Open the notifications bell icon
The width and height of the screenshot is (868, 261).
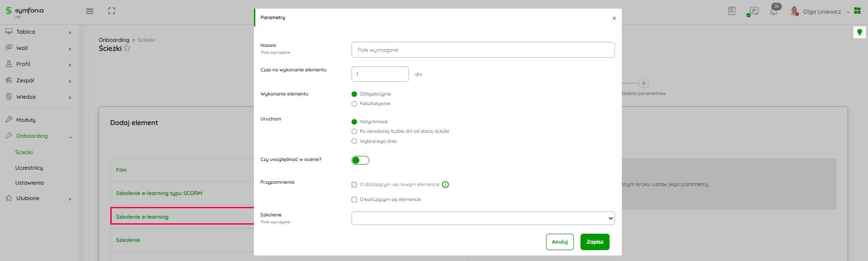point(774,11)
